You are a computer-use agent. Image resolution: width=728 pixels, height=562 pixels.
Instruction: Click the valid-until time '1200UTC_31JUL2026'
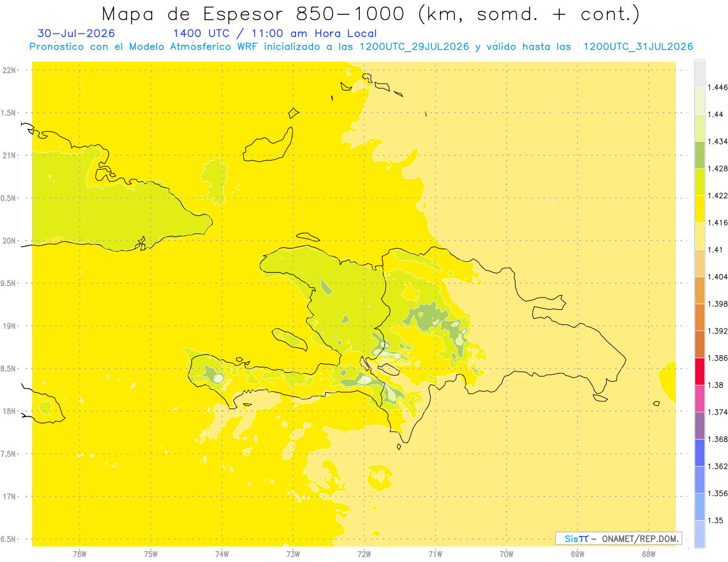pyautogui.click(x=638, y=47)
